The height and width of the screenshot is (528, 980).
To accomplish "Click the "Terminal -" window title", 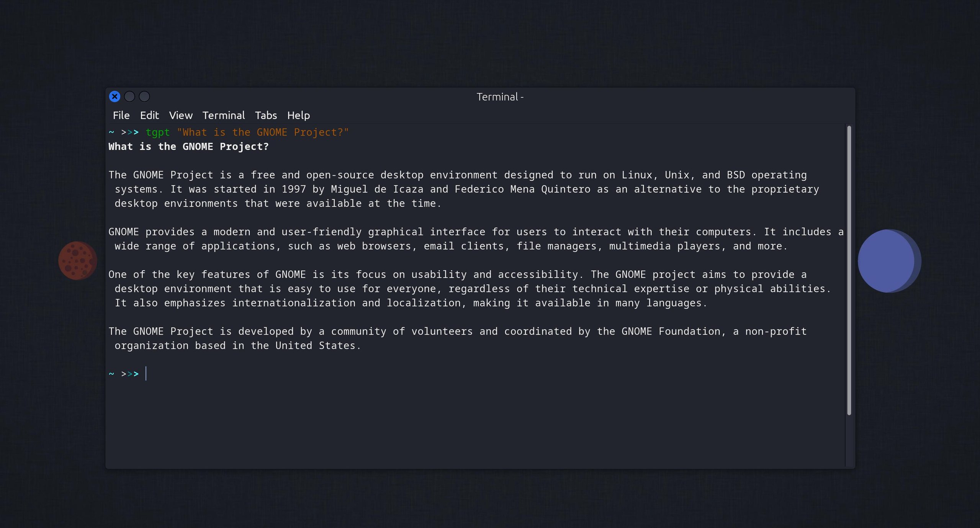I will tap(500, 97).
